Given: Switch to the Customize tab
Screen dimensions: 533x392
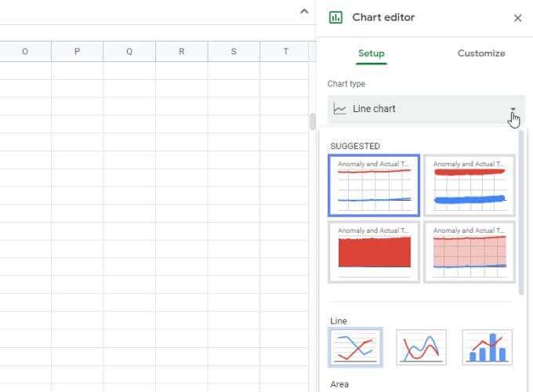Looking at the screenshot, I should click(481, 53).
